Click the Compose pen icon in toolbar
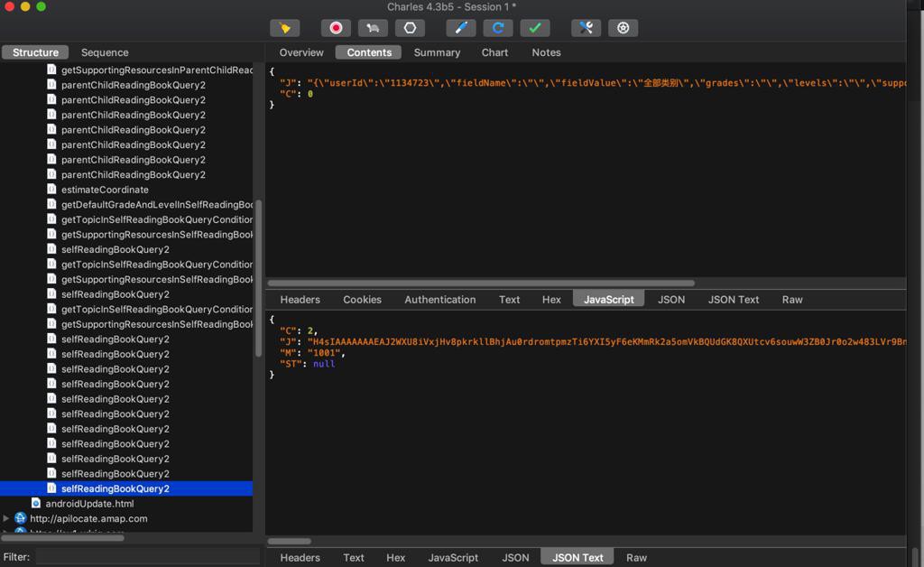The width and height of the screenshot is (924, 567). coord(460,28)
